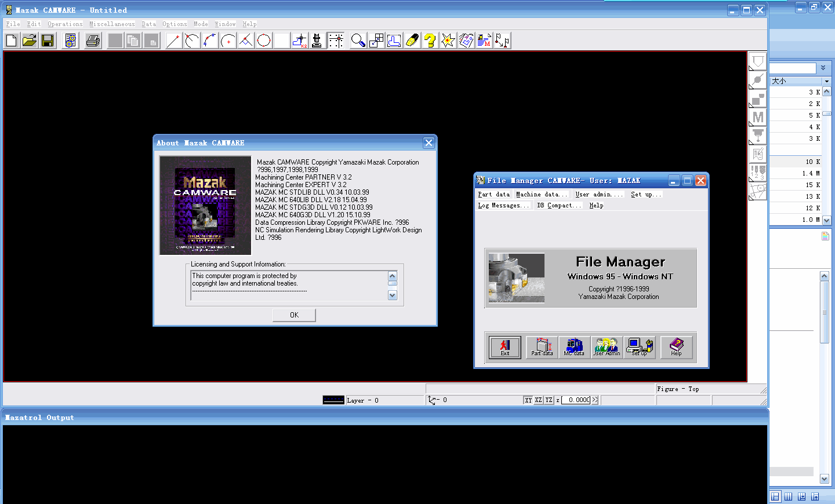Image resolution: width=835 pixels, height=504 pixels.
Task: Click the File Manager milling machine image
Action: pos(516,278)
